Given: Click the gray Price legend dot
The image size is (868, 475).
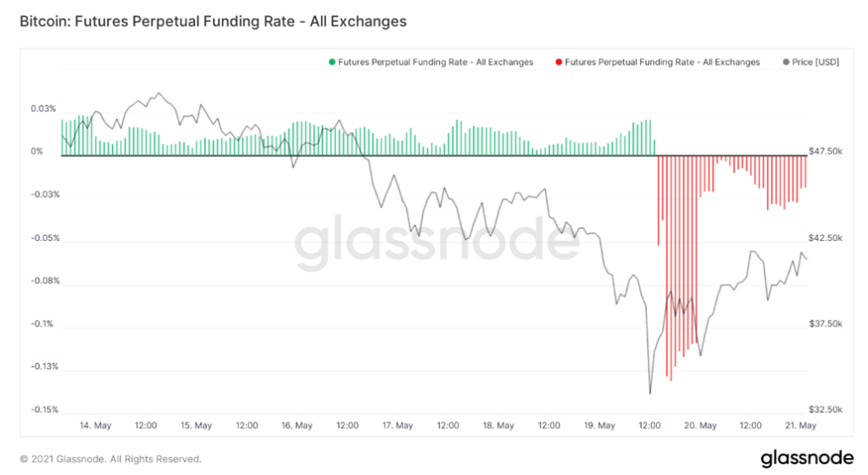Looking at the screenshot, I should pyautogui.click(x=786, y=62).
